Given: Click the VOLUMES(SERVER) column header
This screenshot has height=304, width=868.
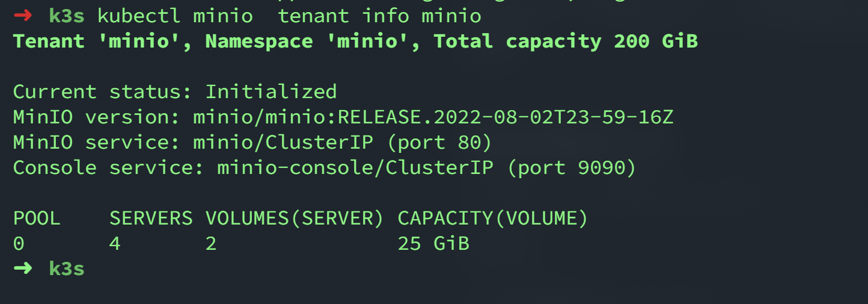Looking at the screenshot, I should [x=295, y=219].
